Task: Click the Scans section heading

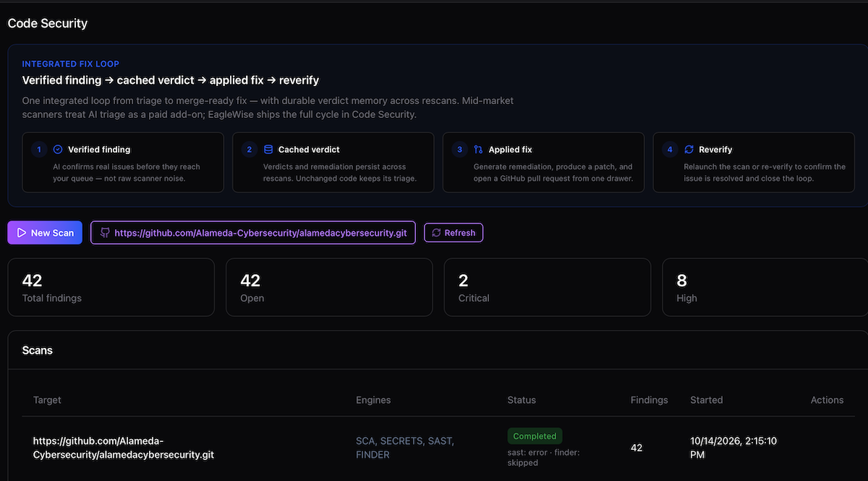Action: click(x=38, y=350)
